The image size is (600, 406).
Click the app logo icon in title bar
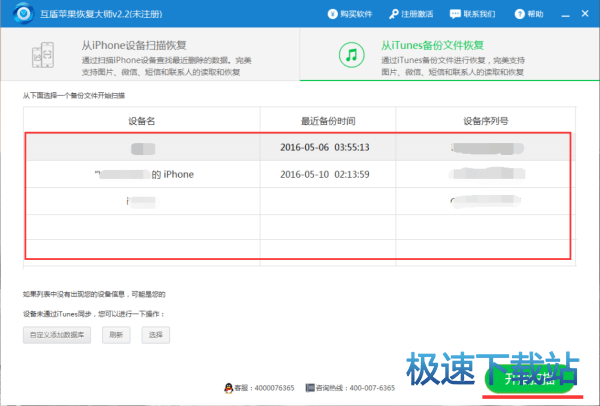click(24, 13)
